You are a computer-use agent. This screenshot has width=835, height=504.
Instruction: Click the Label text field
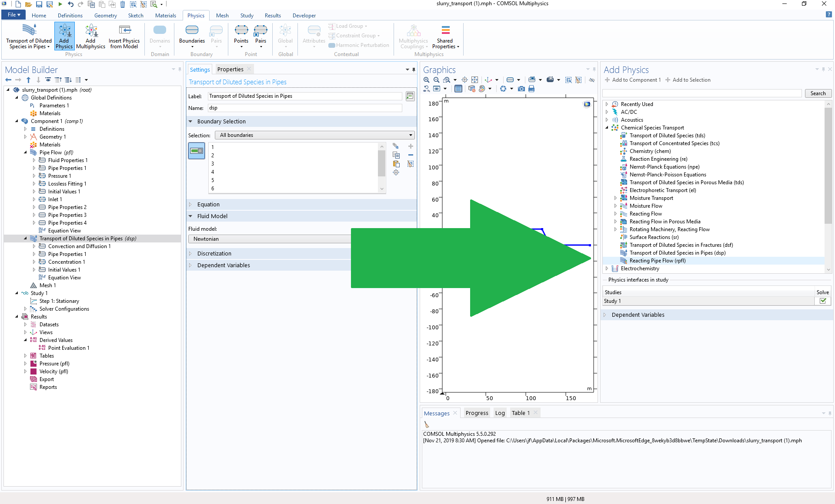click(304, 96)
